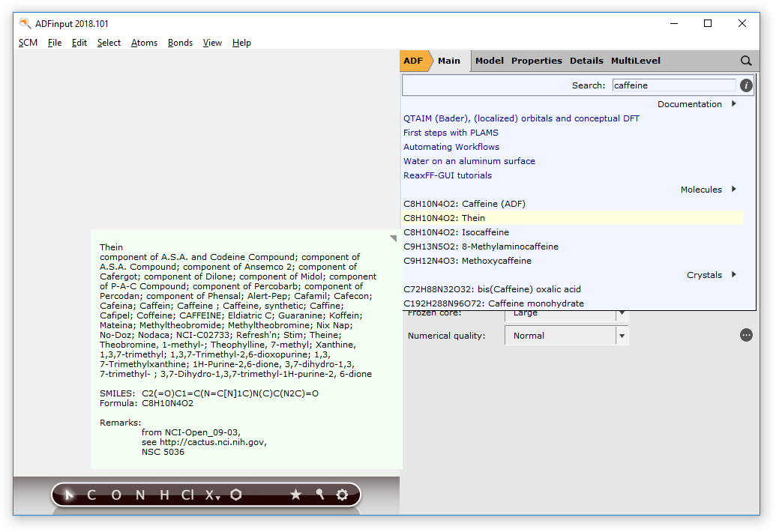The image size is (776, 532).
Task: Select the Thein molecule result
Action: pyautogui.click(x=572, y=218)
